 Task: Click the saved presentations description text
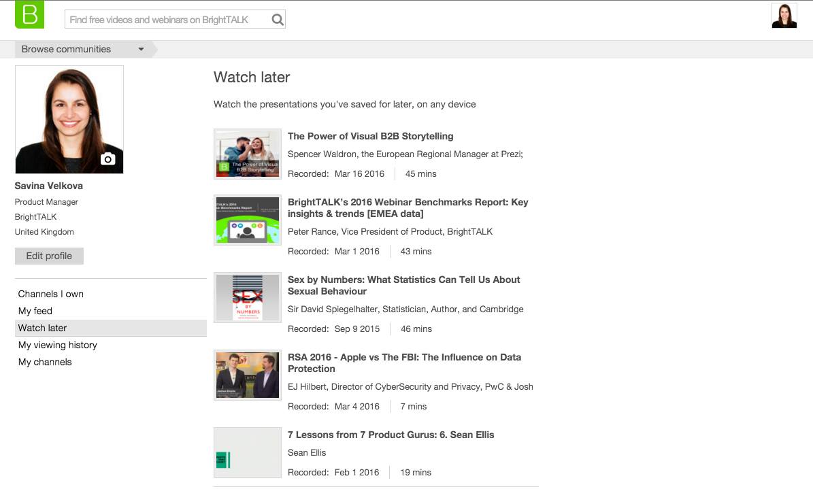click(x=345, y=104)
